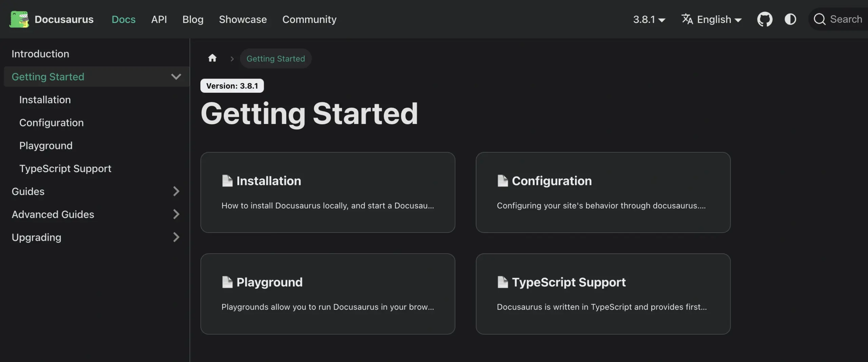
Task: Click the Docusaurus dinosaur logo
Action: coord(19,19)
